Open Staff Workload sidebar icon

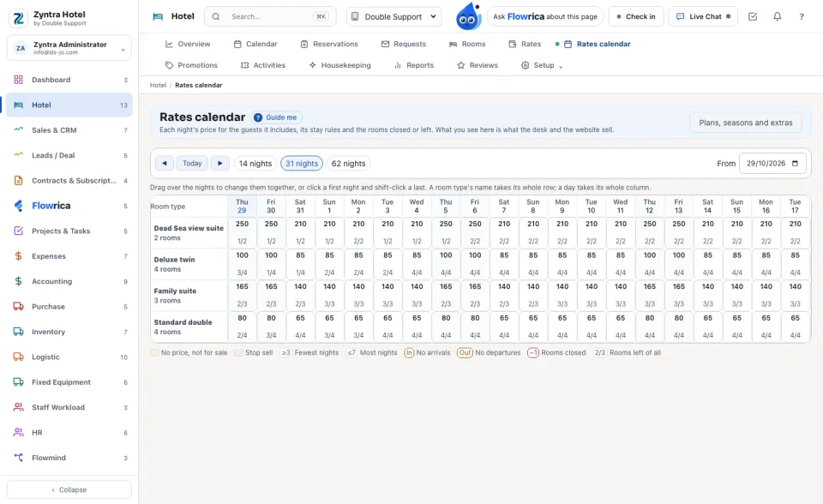(18, 407)
